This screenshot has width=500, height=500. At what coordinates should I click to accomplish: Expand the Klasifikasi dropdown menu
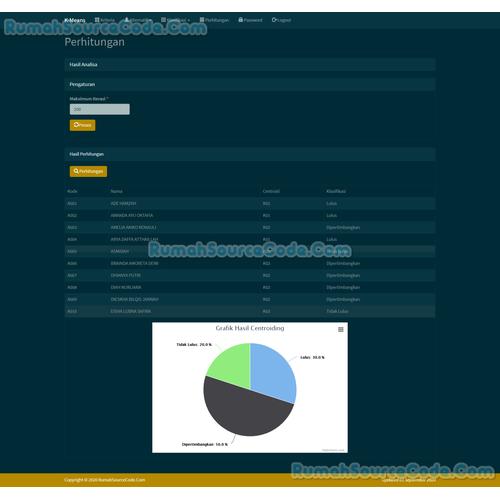tap(175, 20)
